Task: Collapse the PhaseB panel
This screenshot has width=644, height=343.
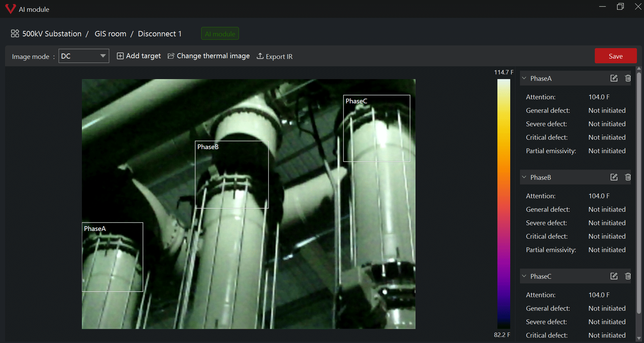Action: [x=524, y=177]
